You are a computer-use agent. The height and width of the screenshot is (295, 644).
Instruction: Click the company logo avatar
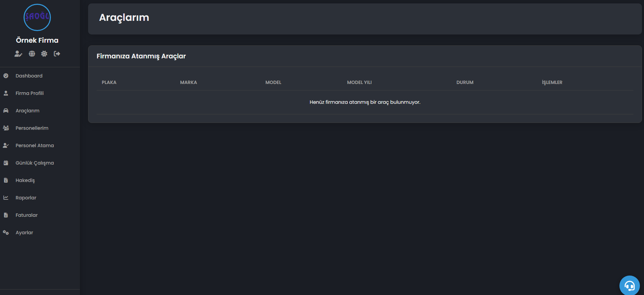point(37,17)
